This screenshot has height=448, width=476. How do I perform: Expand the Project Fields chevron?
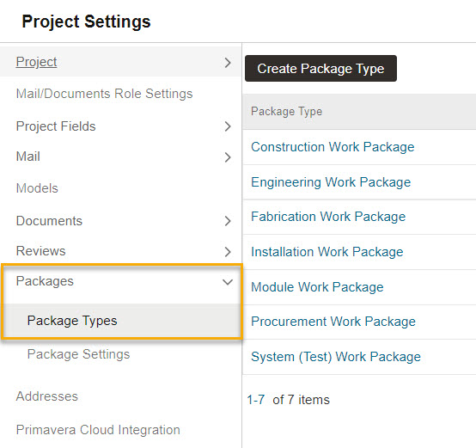click(228, 126)
